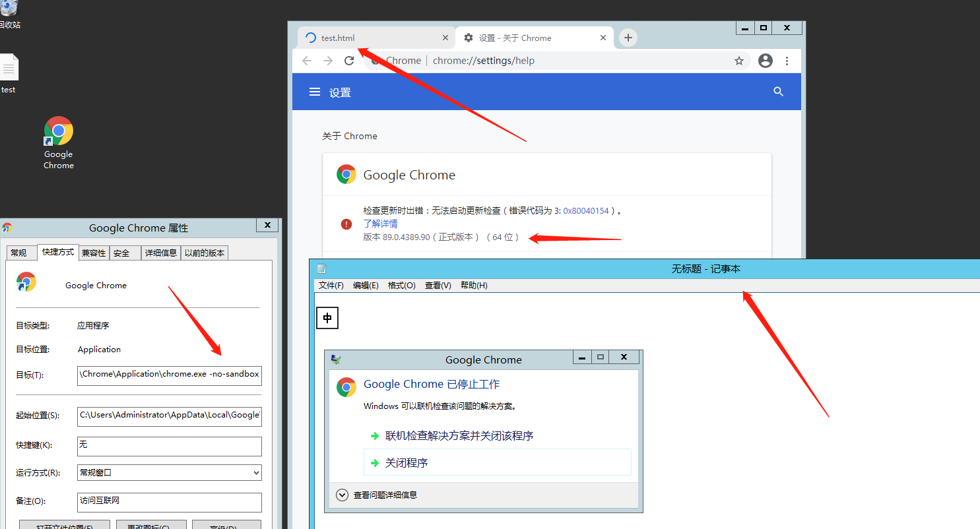Image resolution: width=980 pixels, height=529 pixels.
Task: Go back using Chrome's back arrow
Action: coord(307,61)
